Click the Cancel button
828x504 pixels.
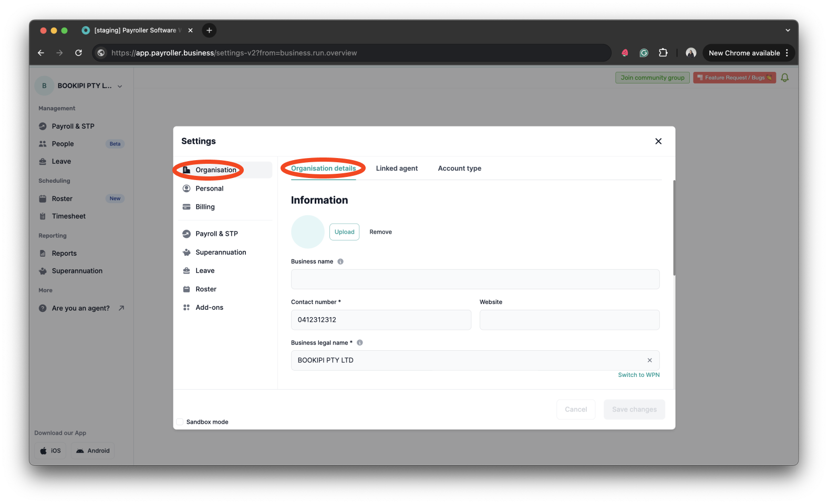click(576, 409)
